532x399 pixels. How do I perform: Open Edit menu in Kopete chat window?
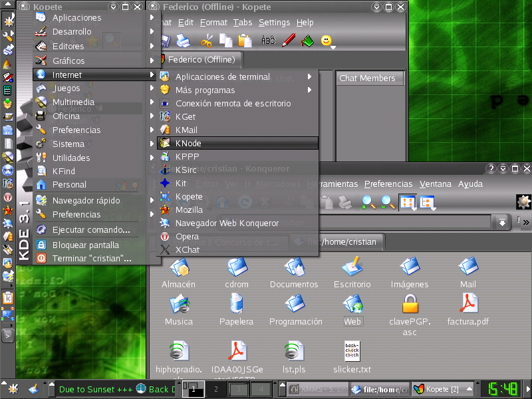pos(186,23)
